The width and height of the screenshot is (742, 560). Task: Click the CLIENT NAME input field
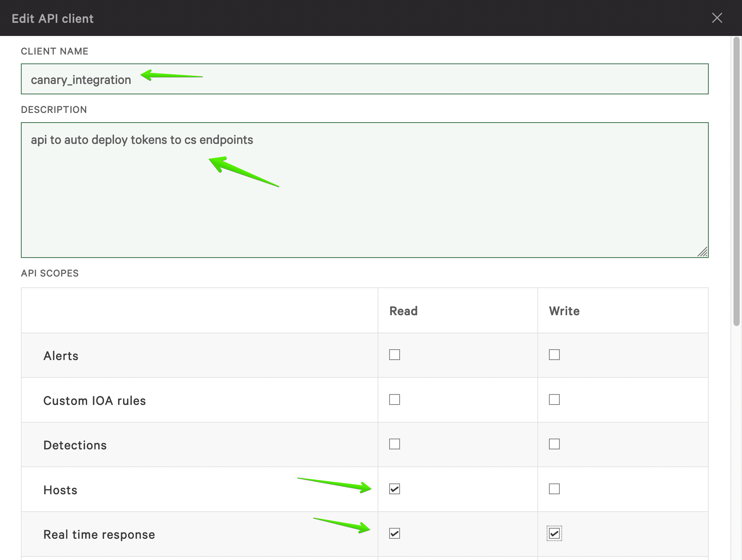(x=348, y=79)
